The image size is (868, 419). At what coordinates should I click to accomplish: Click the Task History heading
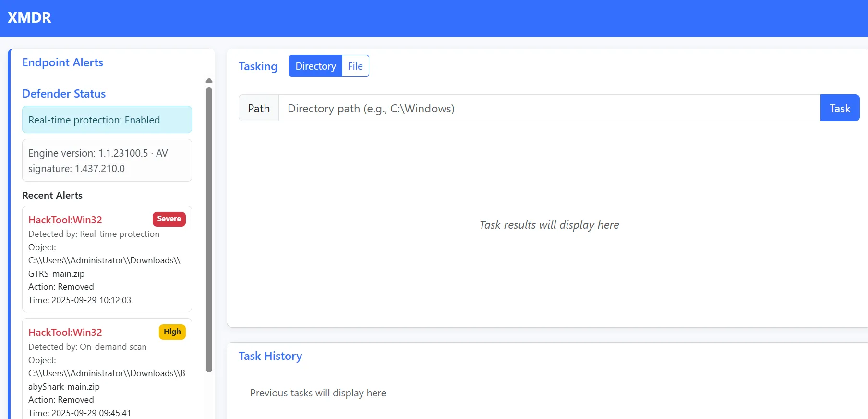(270, 356)
